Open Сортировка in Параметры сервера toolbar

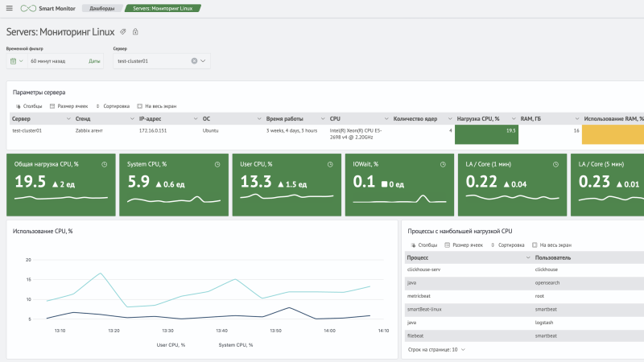[113, 106]
